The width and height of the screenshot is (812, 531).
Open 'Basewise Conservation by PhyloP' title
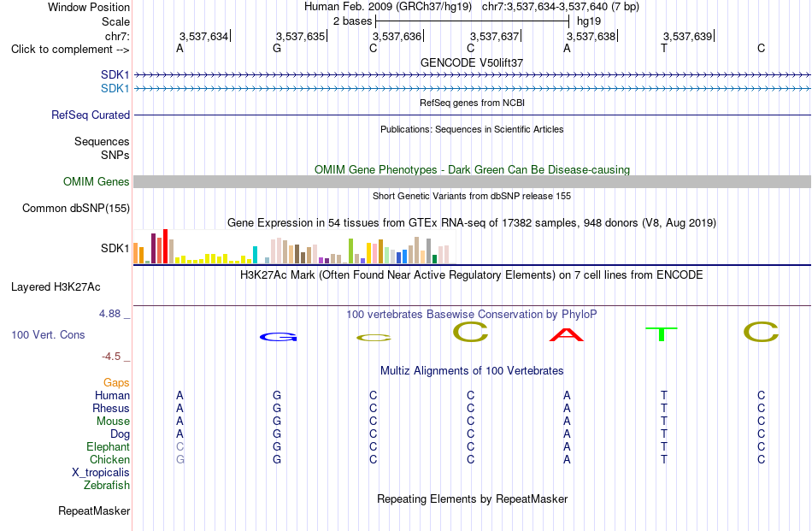click(472, 315)
